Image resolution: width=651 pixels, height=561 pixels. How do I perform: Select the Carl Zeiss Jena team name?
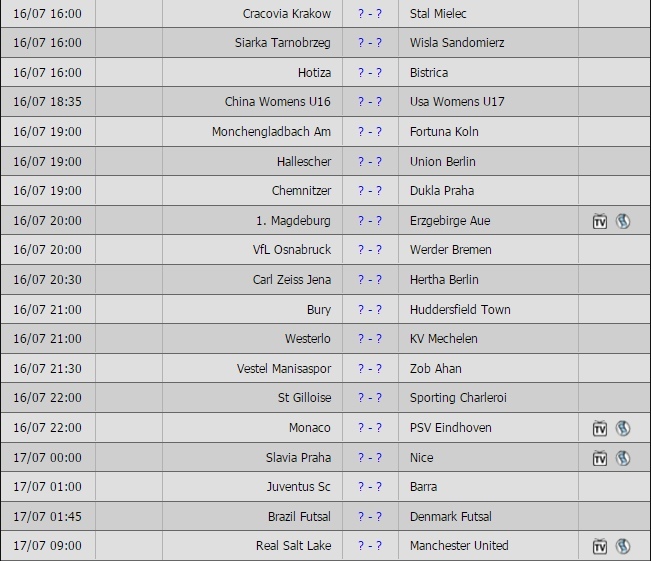pos(292,280)
